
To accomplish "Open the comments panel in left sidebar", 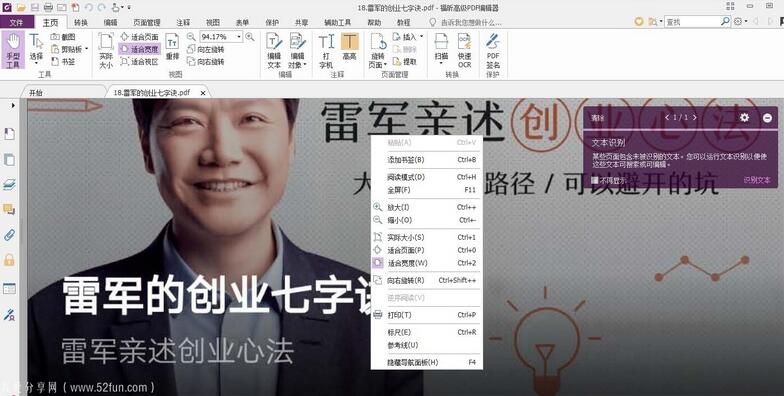I will (x=9, y=209).
